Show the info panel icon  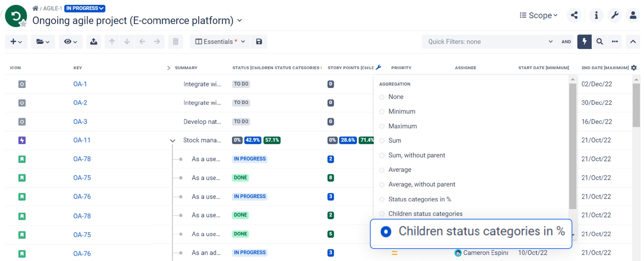(596, 15)
